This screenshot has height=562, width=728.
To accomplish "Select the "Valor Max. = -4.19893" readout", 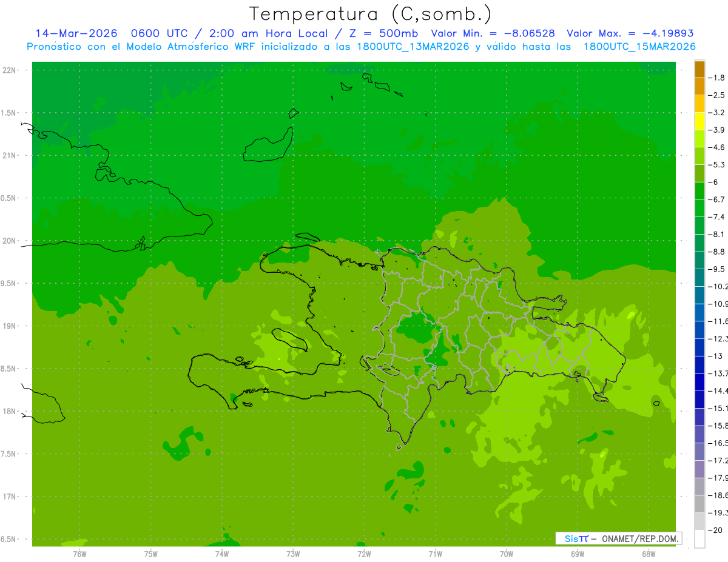I will pos(630,34).
